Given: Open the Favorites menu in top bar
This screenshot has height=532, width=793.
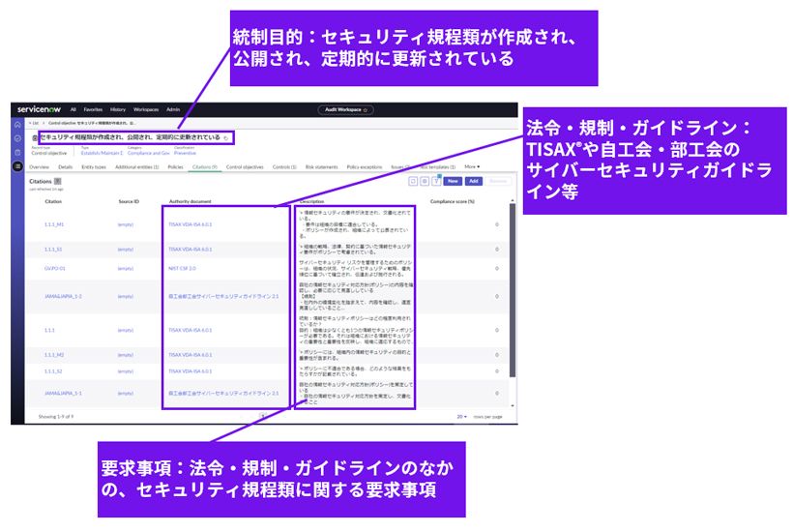Looking at the screenshot, I should 93,109.
